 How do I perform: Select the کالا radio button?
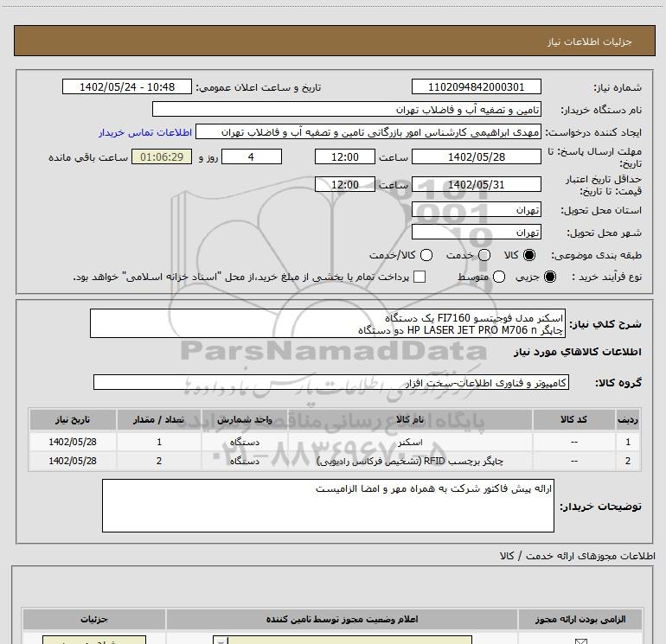click(x=529, y=255)
